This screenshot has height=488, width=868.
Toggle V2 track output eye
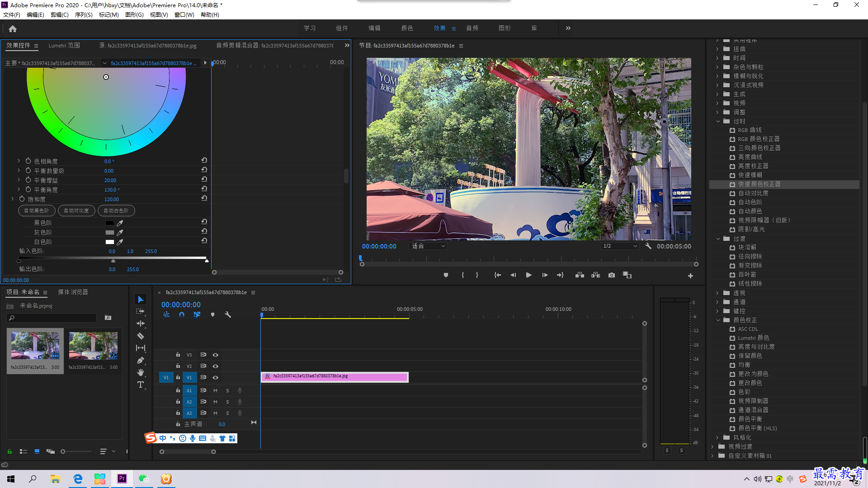216,366
